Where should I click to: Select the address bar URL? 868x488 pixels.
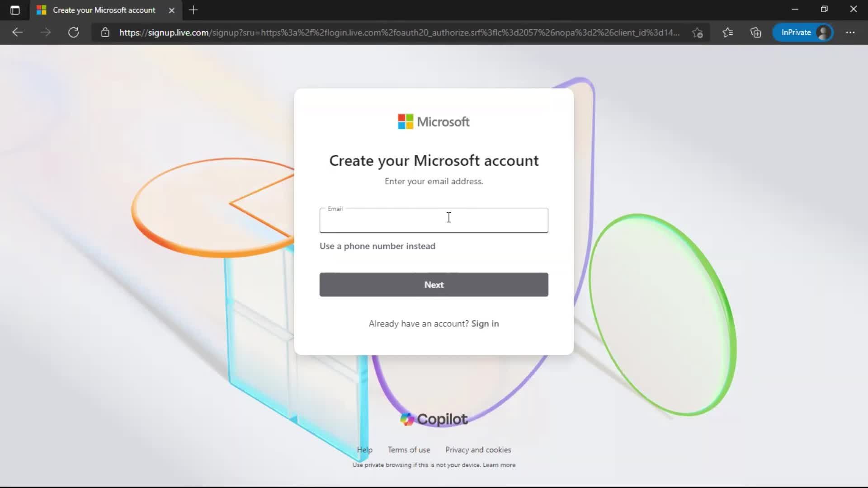tap(399, 33)
